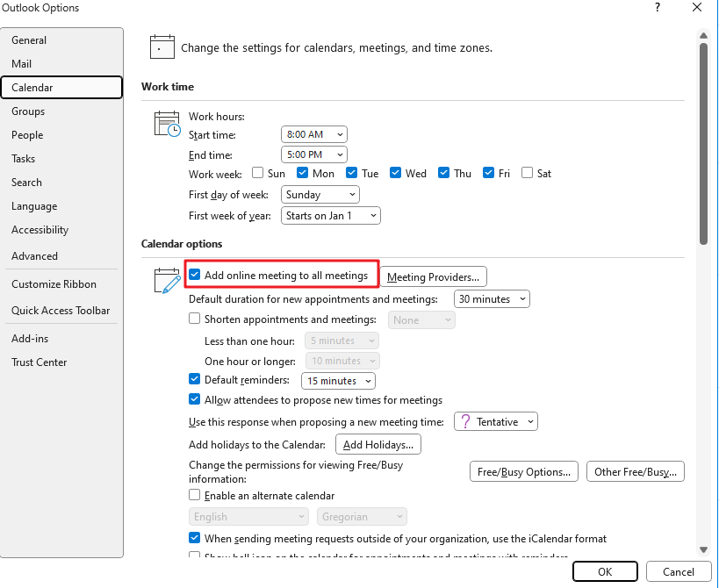719x588 pixels.
Task: Confirm settings with the OK button
Action: point(605,571)
